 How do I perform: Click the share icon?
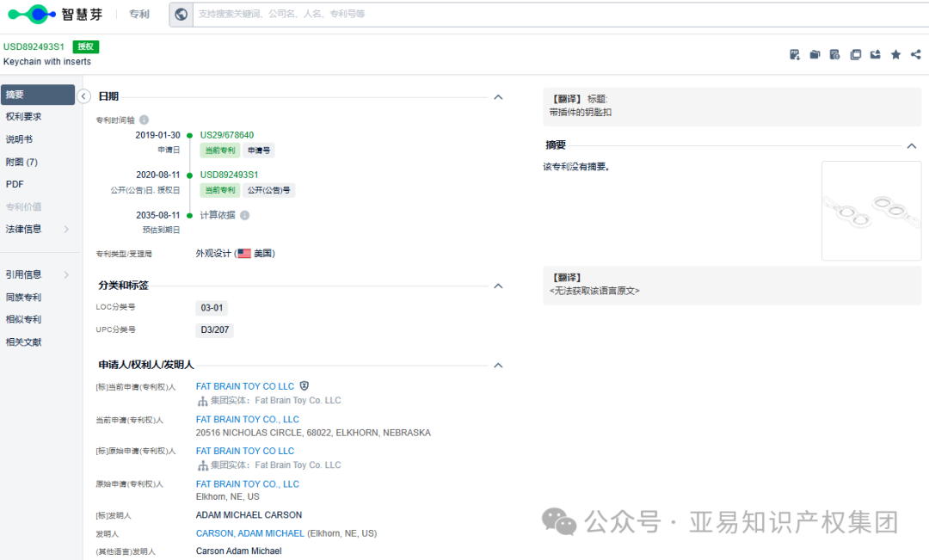(x=915, y=55)
